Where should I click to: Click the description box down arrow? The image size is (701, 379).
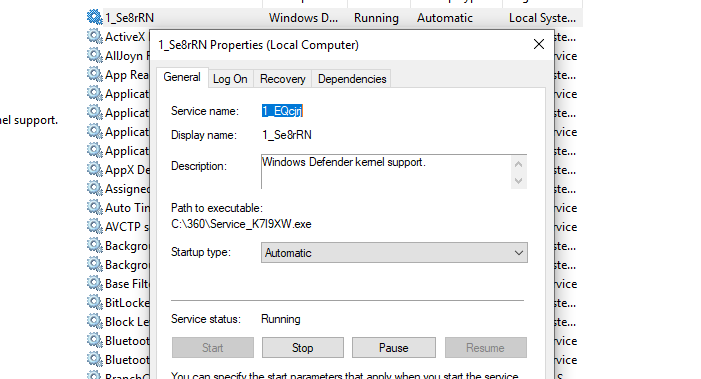519,181
